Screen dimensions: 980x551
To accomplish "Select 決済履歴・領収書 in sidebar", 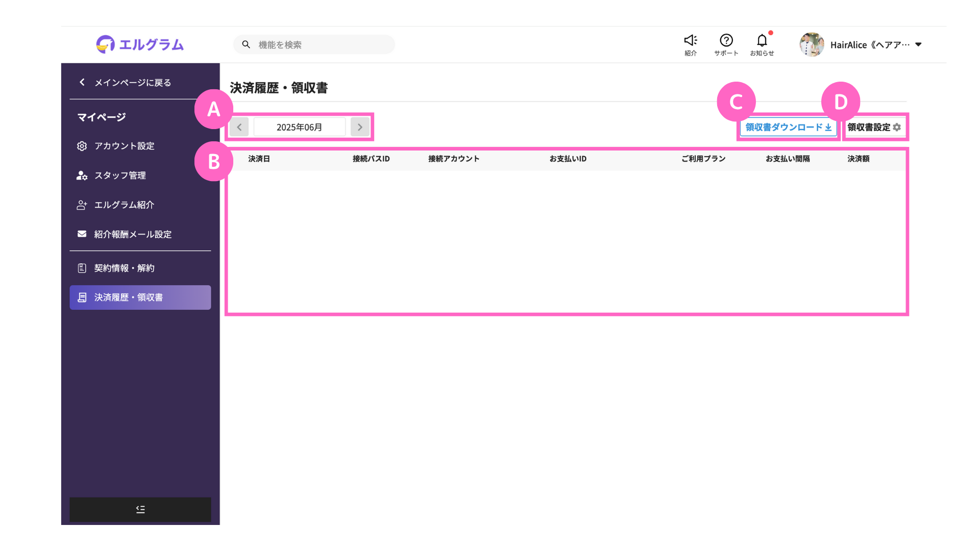I will click(140, 297).
